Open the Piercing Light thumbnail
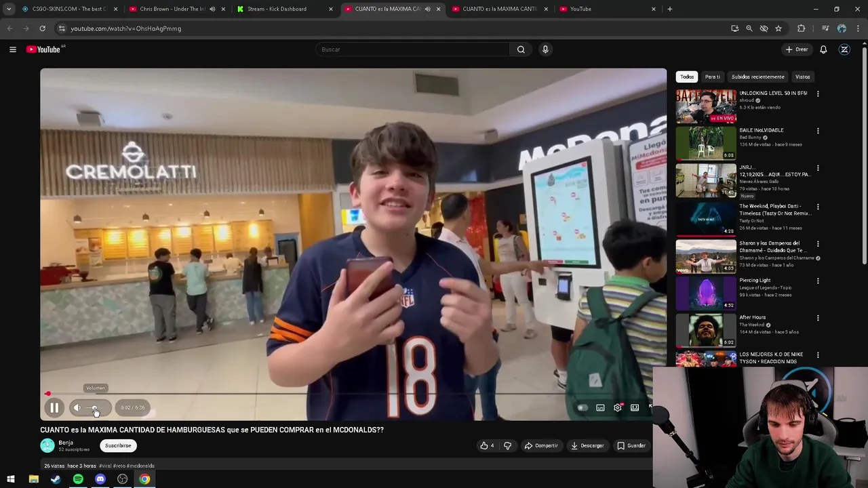This screenshot has height=488, width=868. click(x=706, y=293)
